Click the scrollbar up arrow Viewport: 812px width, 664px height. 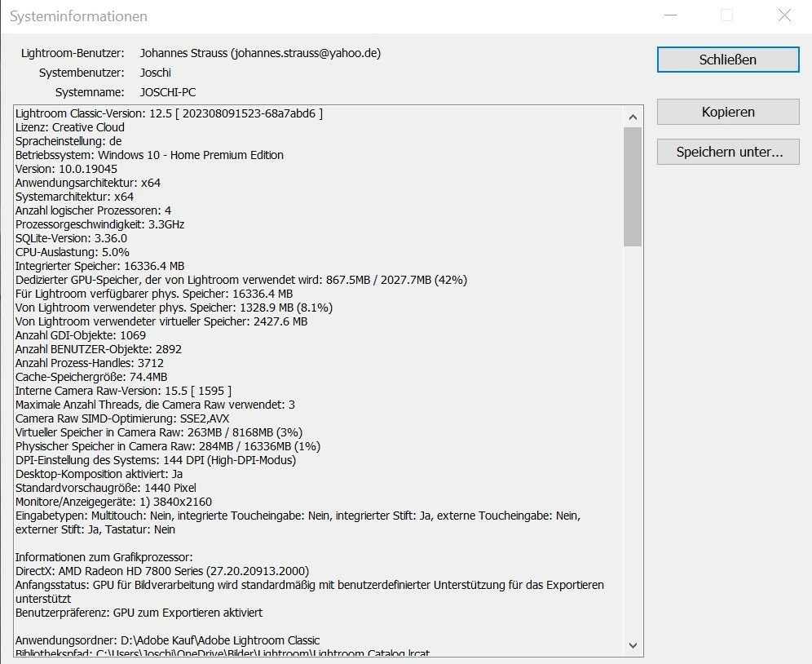click(633, 117)
